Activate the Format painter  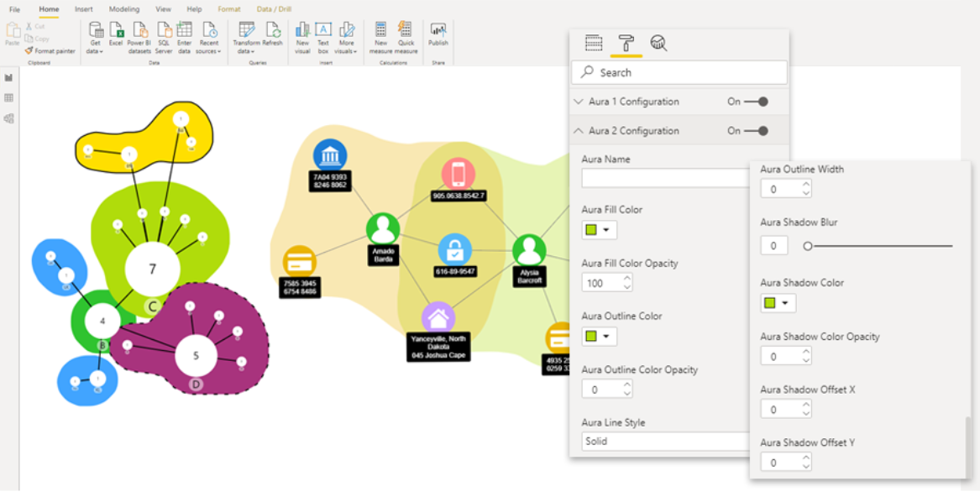(x=50, y=50)
